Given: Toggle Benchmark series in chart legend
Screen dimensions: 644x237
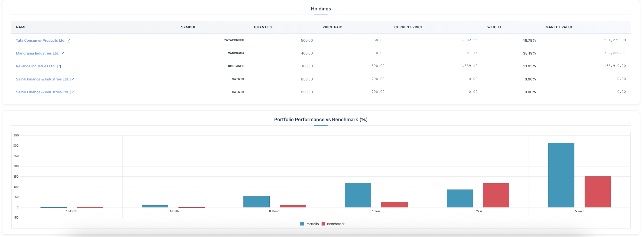Looking at the screenshot, I should click(333, 224).
